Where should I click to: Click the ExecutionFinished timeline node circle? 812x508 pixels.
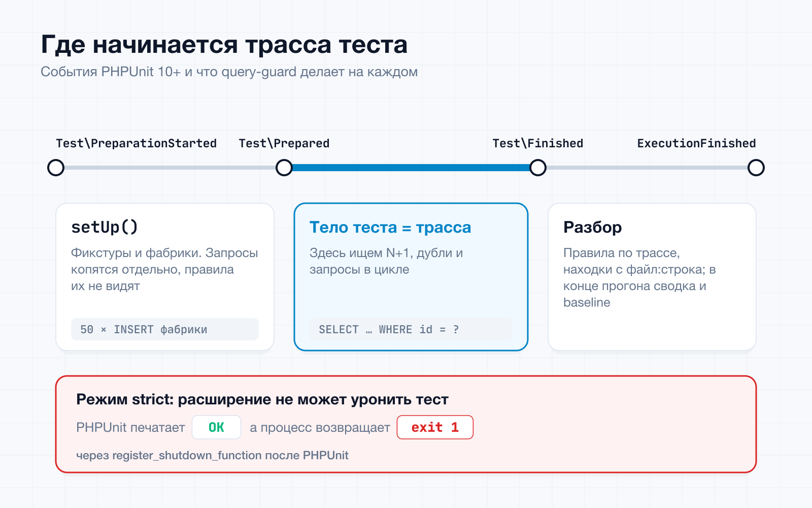(x=756, y=168)
